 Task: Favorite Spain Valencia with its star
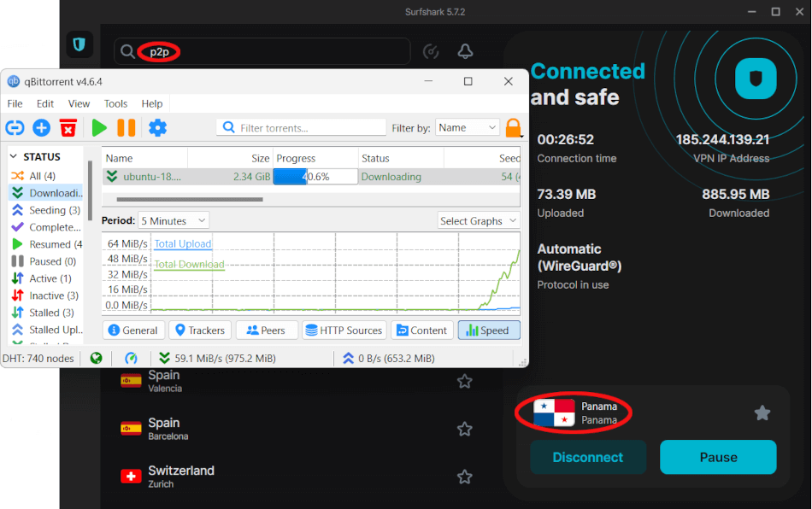464,381
